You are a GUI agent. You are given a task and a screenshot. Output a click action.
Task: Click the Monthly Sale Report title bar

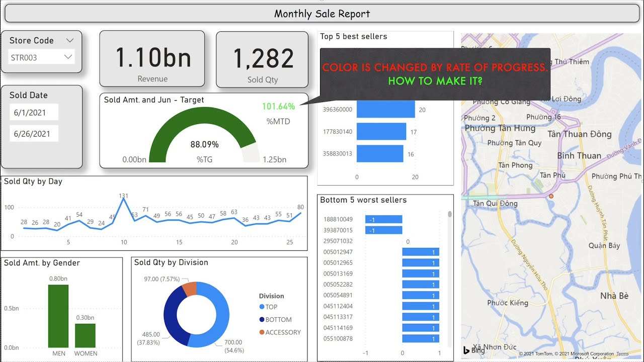coord(322,14)
